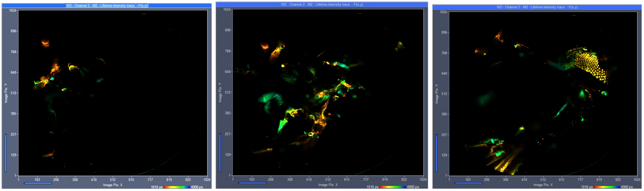Click the vertical blue Y-range slider in middle window
Screen dimensions: 644x191
tap(220, 152)
